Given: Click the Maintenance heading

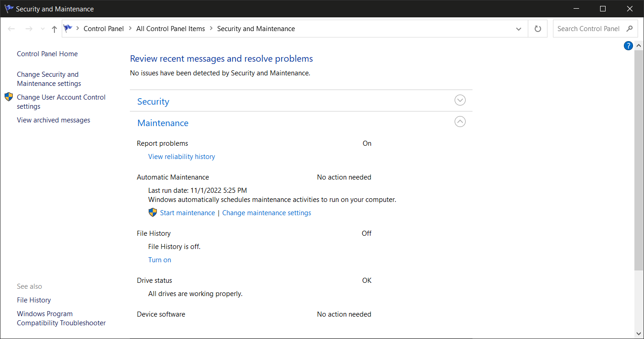Looking at the screenshot, I should tap(163, 123).
